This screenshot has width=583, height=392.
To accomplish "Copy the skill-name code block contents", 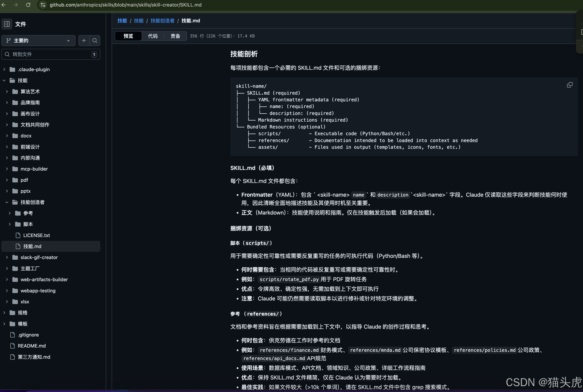I will point(570,85).
